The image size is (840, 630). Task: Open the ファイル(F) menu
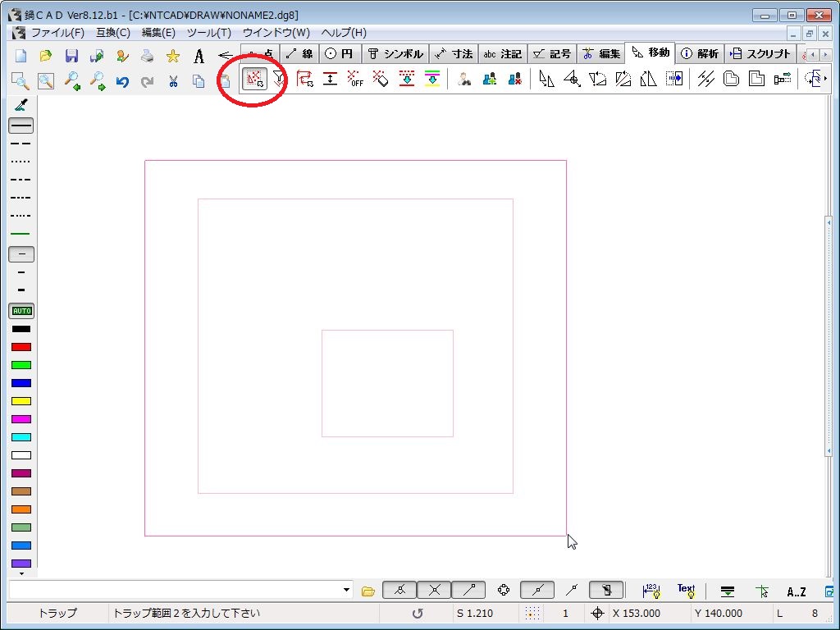click(x=57, y=33)
